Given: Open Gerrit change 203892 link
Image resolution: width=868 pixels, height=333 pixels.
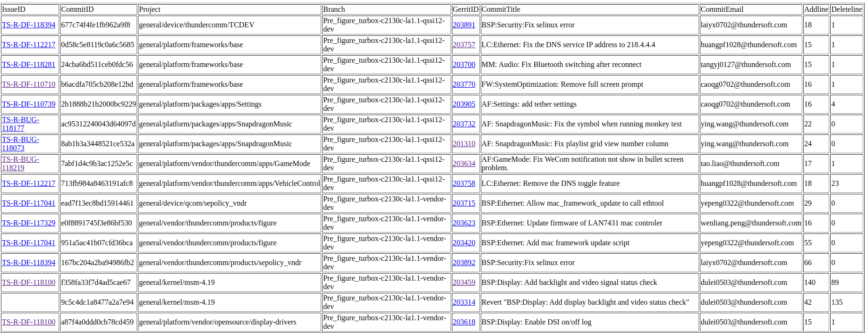Looking at the screenshot, I should tap(464, 263).
